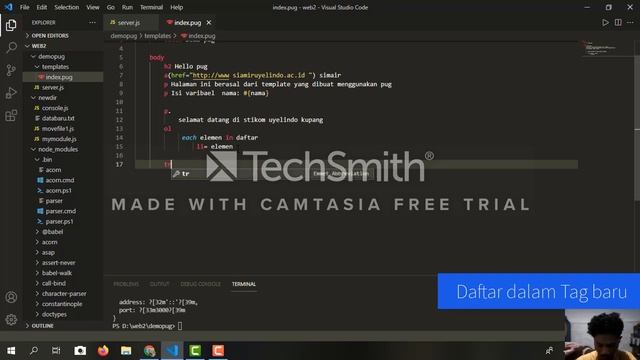640x360 pixels.
Task: Open server.js in the file tree
Action: point(63,87)
